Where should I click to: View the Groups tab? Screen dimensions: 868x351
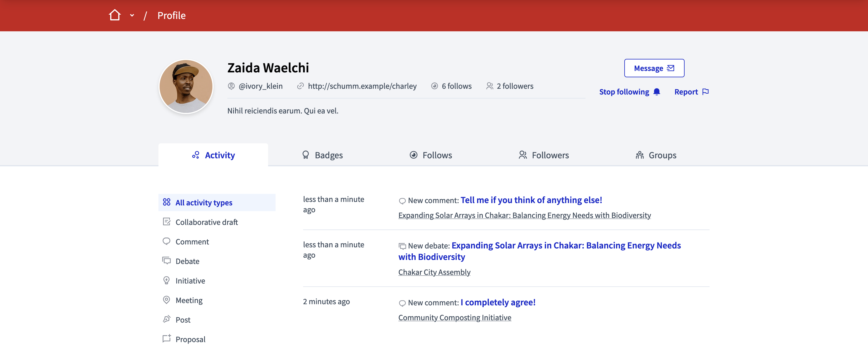[x=655, y=155]
